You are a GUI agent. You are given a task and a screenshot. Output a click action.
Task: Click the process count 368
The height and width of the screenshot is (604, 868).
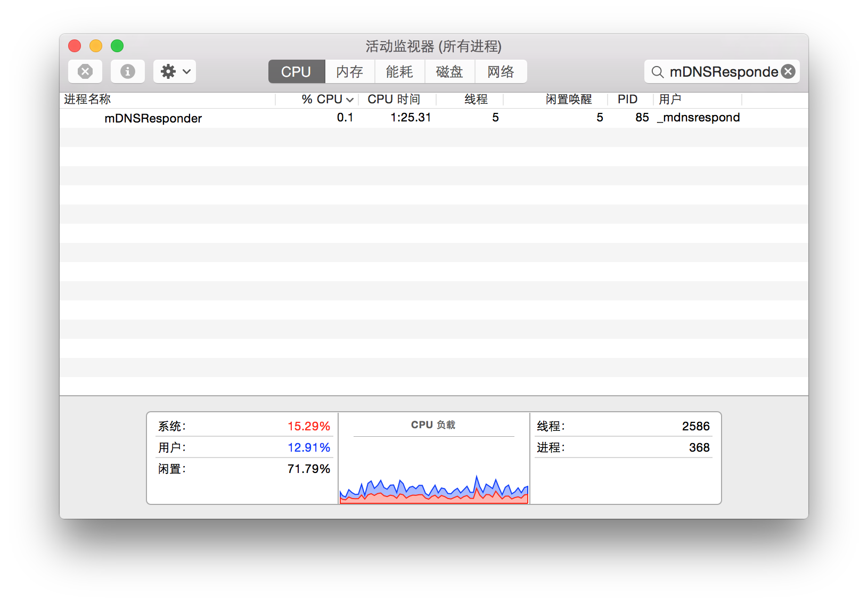tap(699, 447)
